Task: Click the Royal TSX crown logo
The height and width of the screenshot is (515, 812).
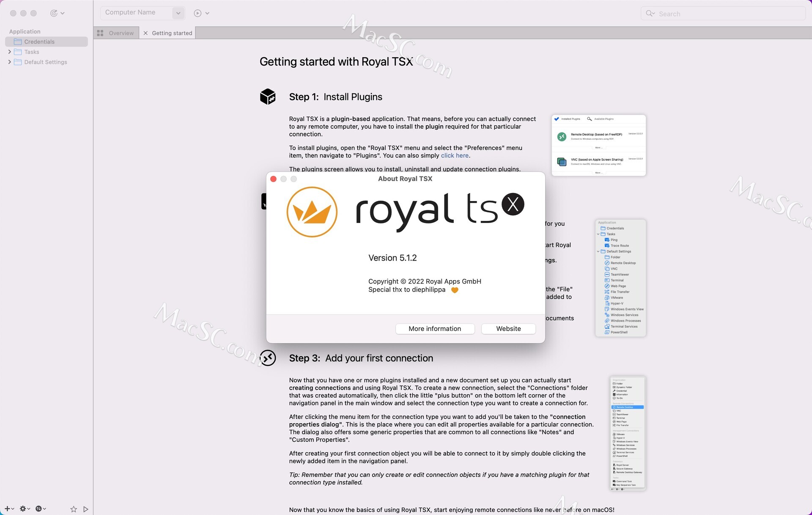Action: pos(312,212)
